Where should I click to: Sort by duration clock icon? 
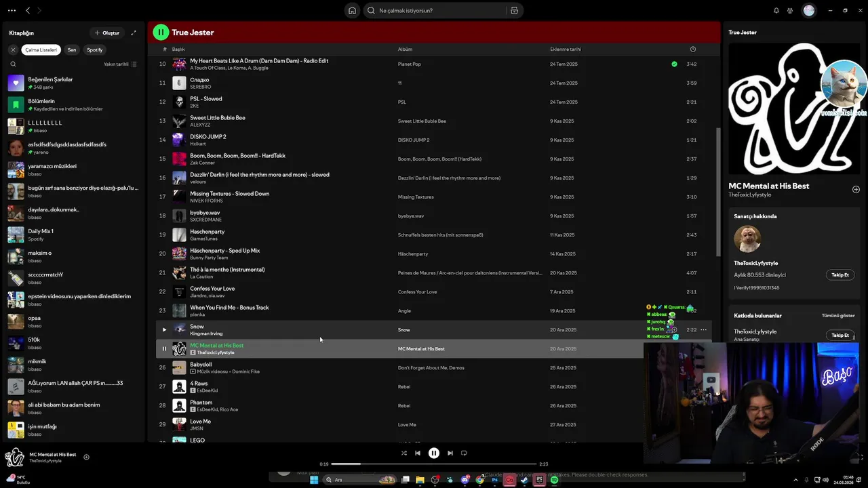[692, 49]
